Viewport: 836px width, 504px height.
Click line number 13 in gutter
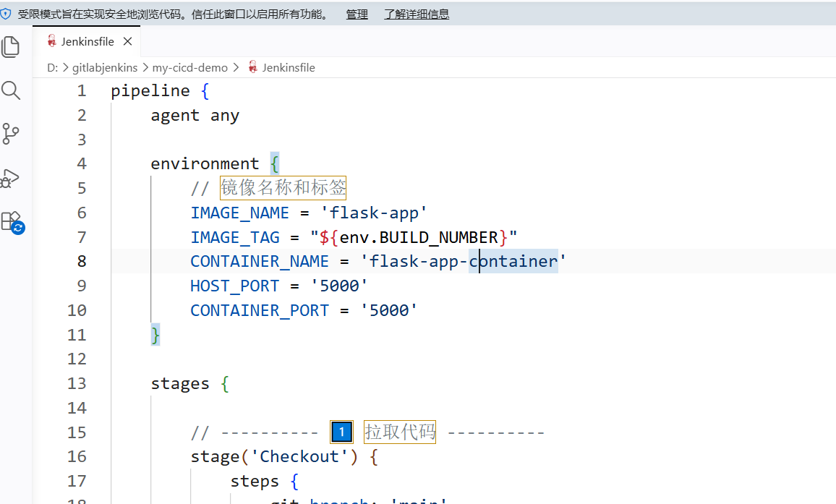[x=77, y=383]
